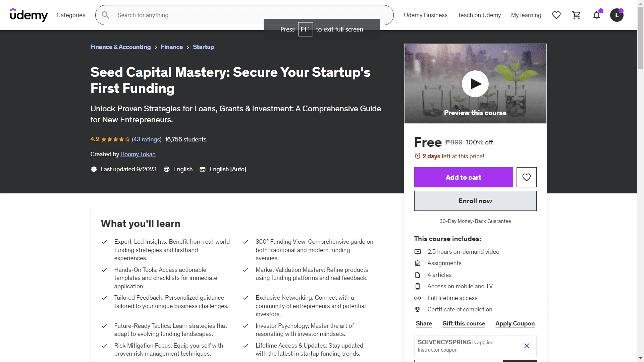Click the on-demand video icon

tap(418, 252)
